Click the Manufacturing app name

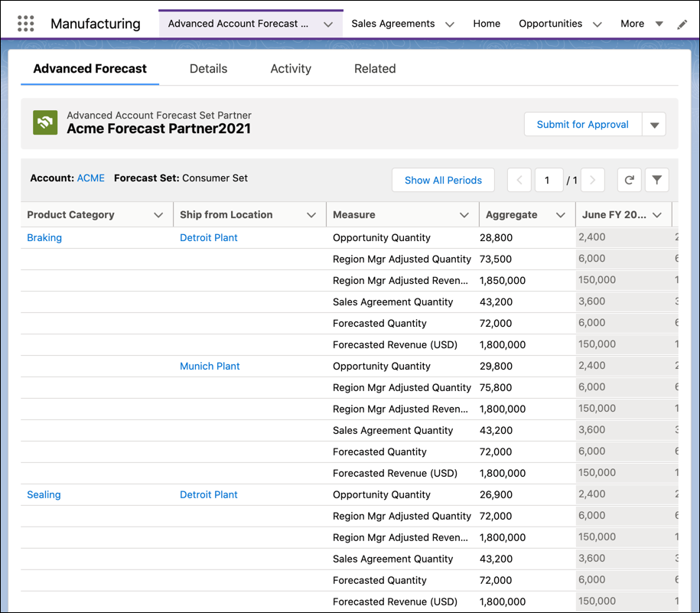coord(95,23)
